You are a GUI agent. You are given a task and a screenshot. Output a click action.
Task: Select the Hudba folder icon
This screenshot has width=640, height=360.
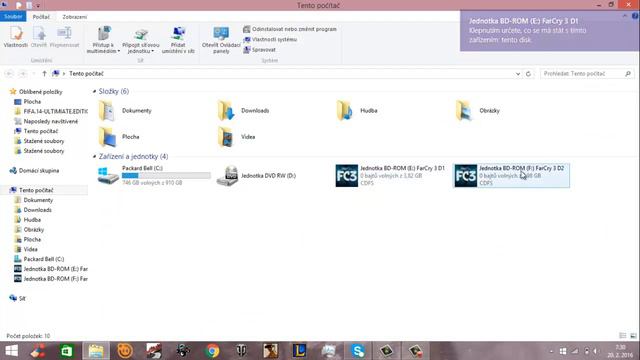click(x=345, y=111)
